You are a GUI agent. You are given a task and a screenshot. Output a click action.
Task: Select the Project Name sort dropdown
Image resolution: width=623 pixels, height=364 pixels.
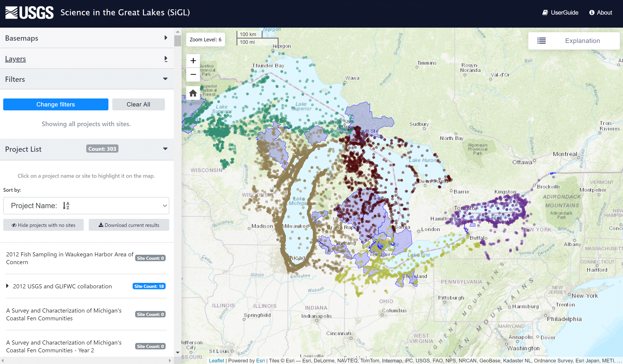(86, 206)
